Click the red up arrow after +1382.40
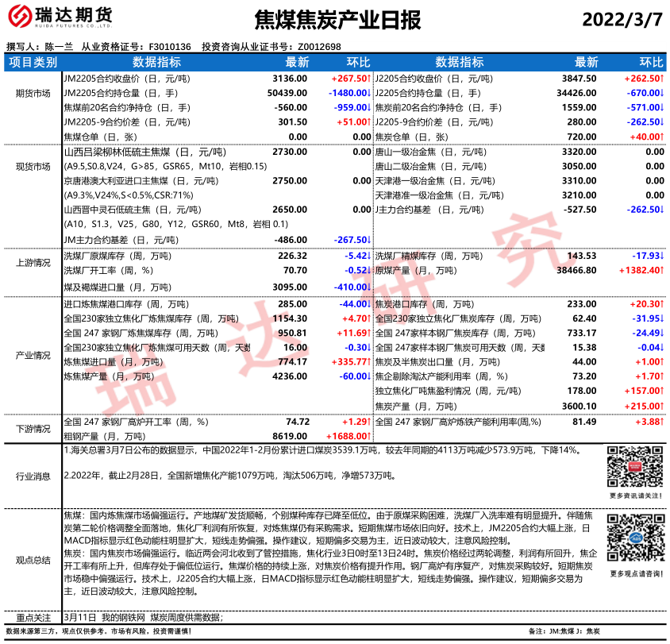 tap(664, 271)
